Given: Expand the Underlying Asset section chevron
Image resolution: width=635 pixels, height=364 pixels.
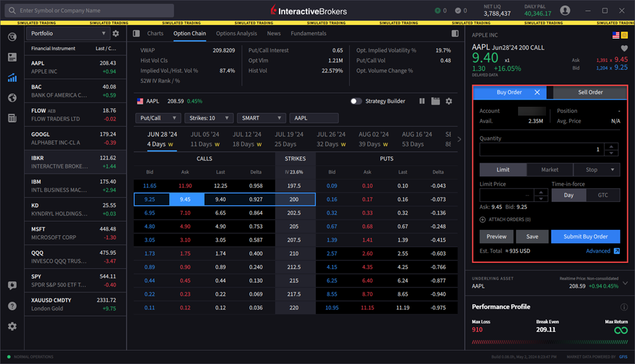Looking at the screenshot, I should click(x=625, y=283).
